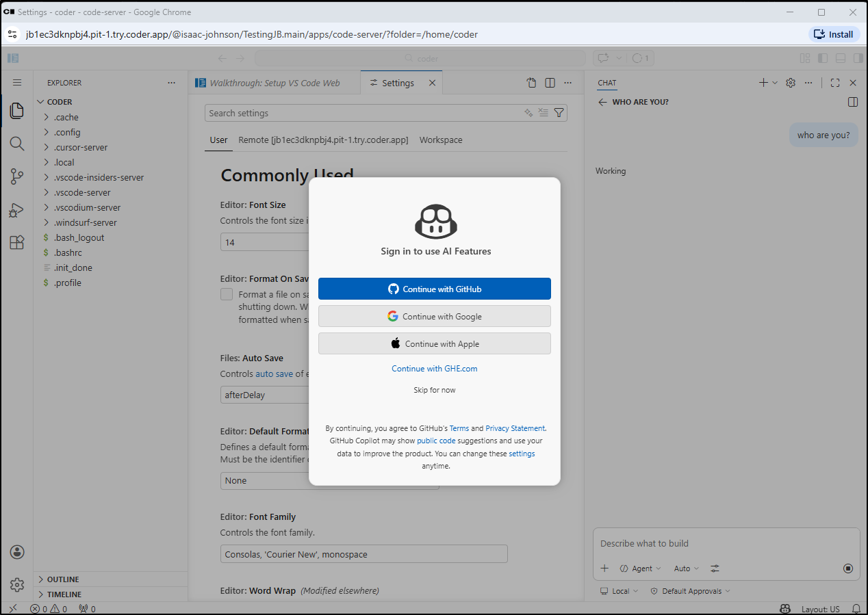Open the Extensions view icon

coord(17,242)
